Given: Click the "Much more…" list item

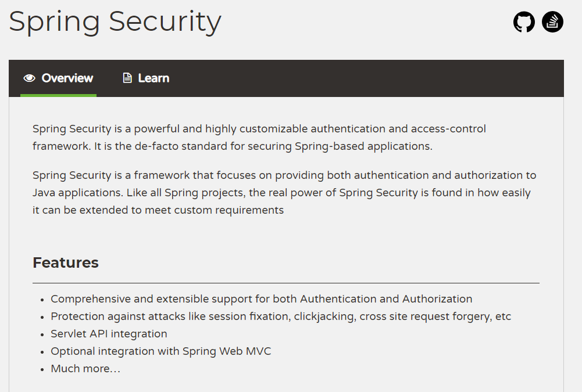Looking at the screenshot, I should pos(85,369).
